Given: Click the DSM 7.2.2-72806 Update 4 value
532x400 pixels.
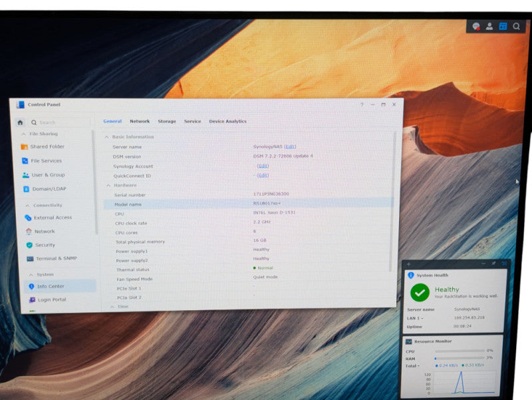Looking at the screenshot, I should click(283, 156).
